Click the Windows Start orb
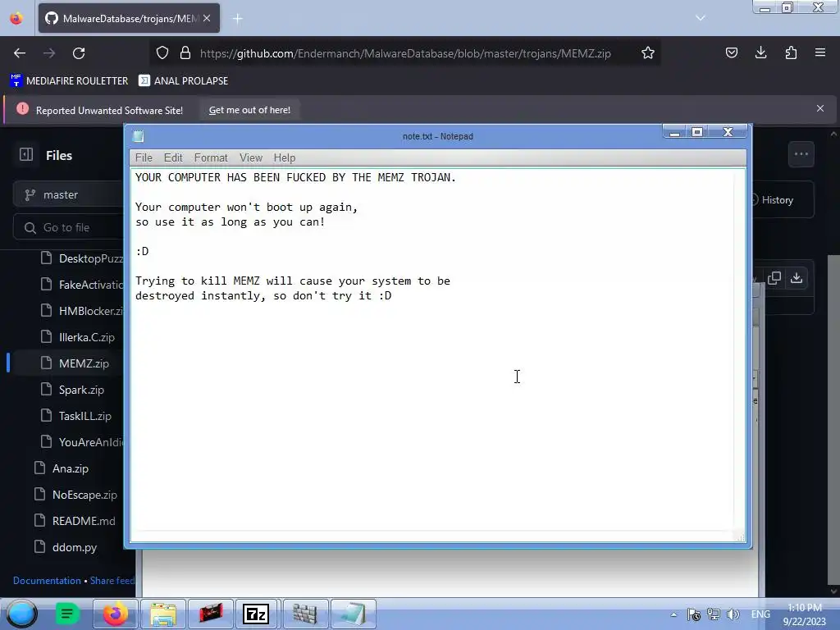 [x=22, y=614]
